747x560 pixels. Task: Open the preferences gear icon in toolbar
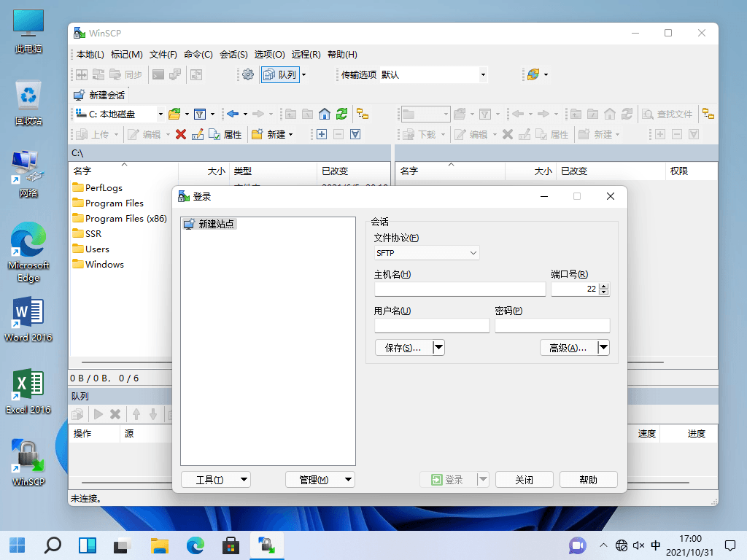[x=248, y=75]
